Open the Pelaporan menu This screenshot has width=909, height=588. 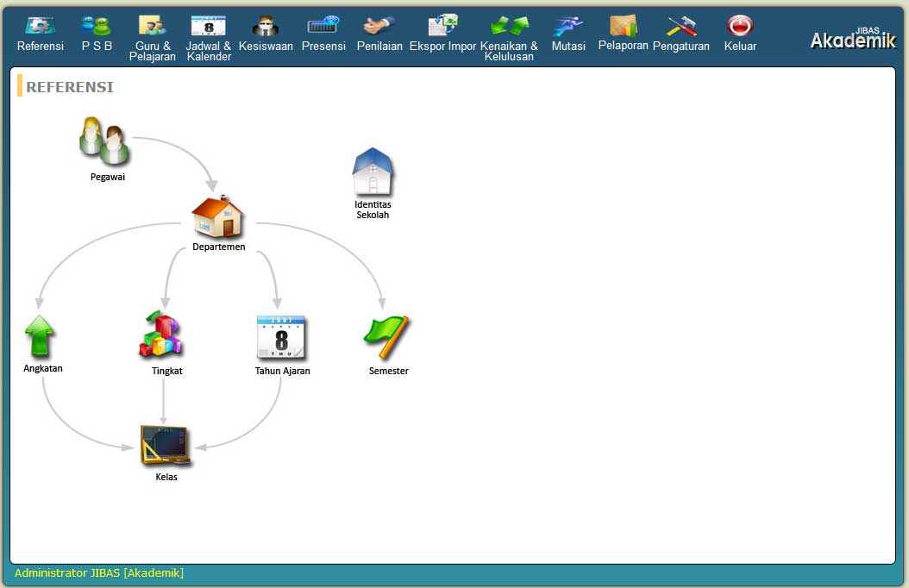tap(624, 33)
